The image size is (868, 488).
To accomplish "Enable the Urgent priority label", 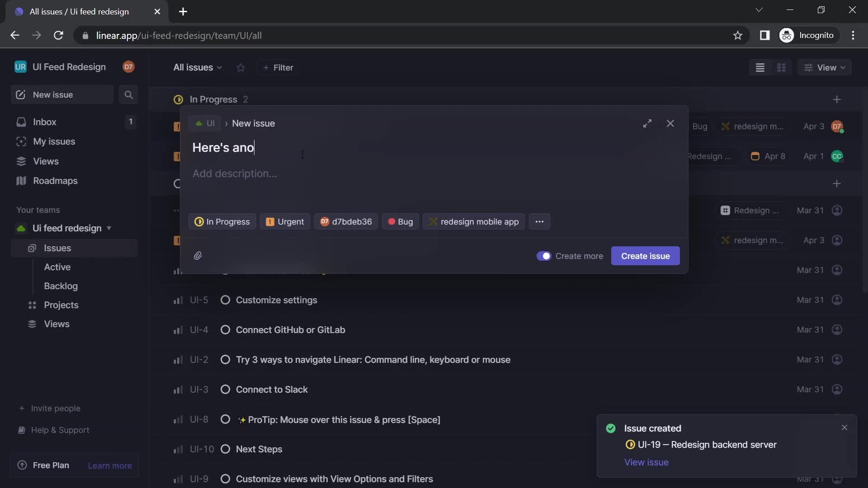I will 284,221.
